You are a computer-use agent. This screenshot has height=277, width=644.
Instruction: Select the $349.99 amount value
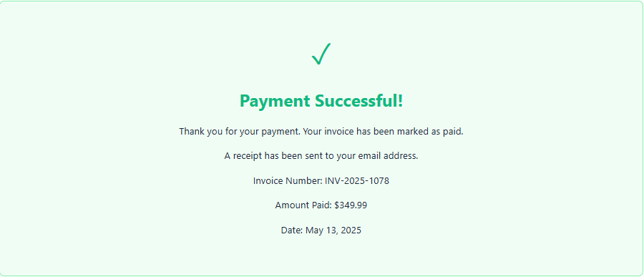351,205
